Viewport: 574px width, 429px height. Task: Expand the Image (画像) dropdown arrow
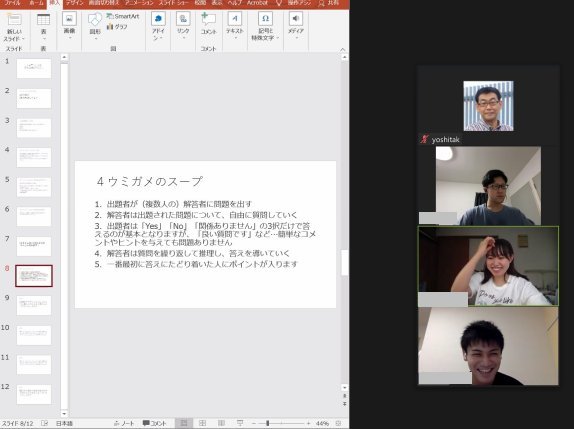[x=69, y=38]
